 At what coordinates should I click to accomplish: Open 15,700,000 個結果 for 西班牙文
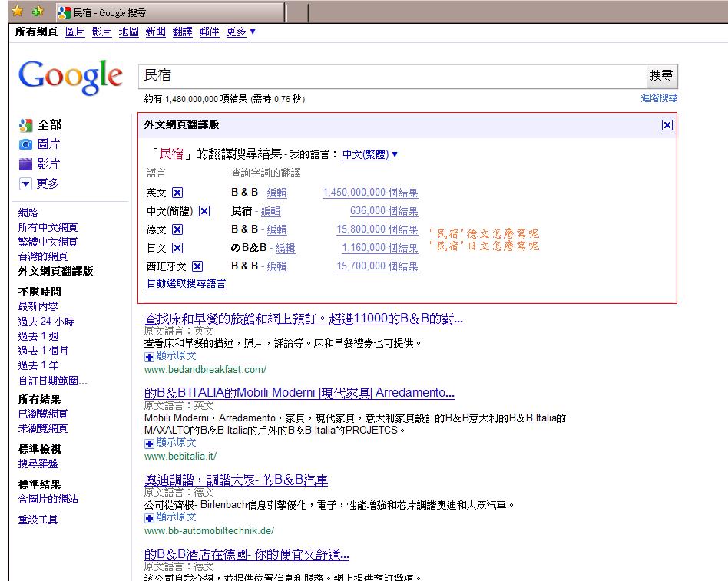click(378, 266)
